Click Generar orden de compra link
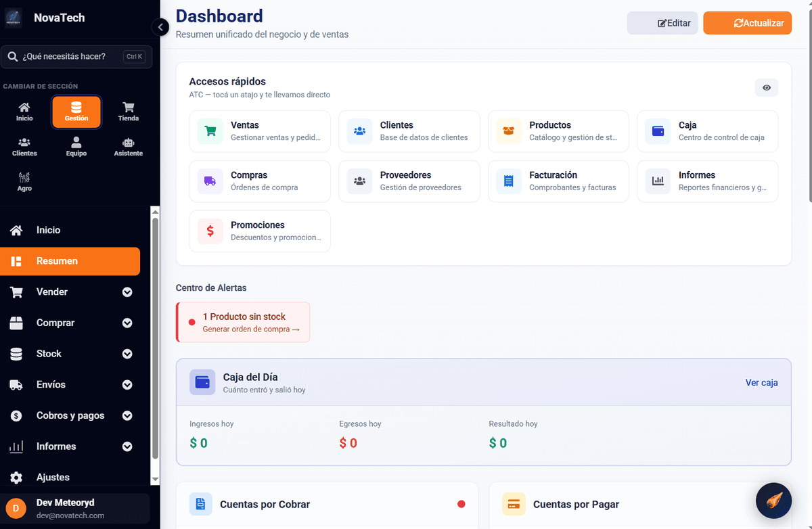 tap(251, 329)
